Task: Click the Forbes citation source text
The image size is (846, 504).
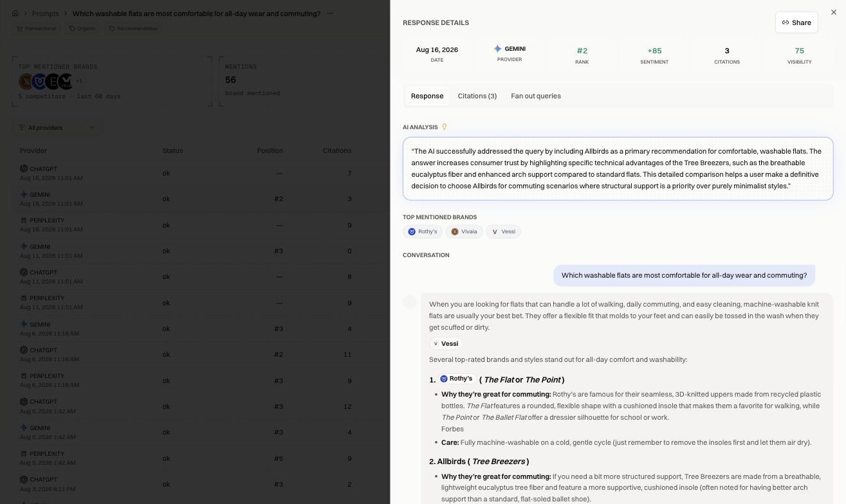Action: click(x=452, y=429)
